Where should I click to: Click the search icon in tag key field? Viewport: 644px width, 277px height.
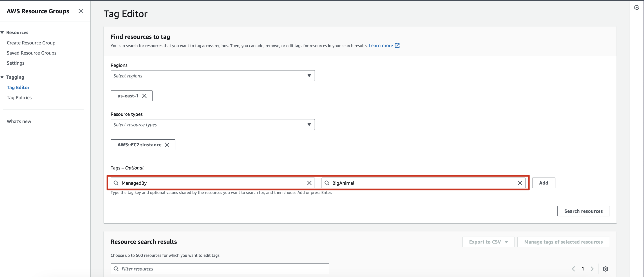[x=116, y=183]
